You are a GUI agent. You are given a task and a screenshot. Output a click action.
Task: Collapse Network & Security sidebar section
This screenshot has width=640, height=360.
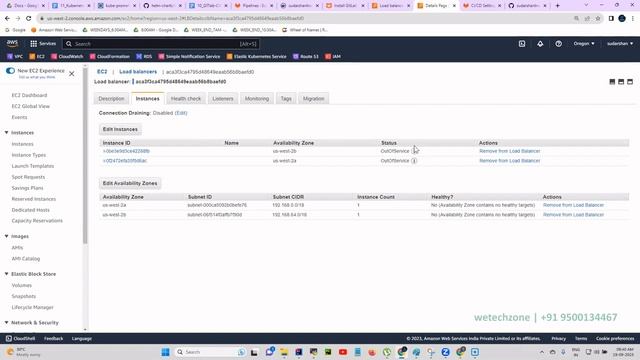(x=7, y=322)
